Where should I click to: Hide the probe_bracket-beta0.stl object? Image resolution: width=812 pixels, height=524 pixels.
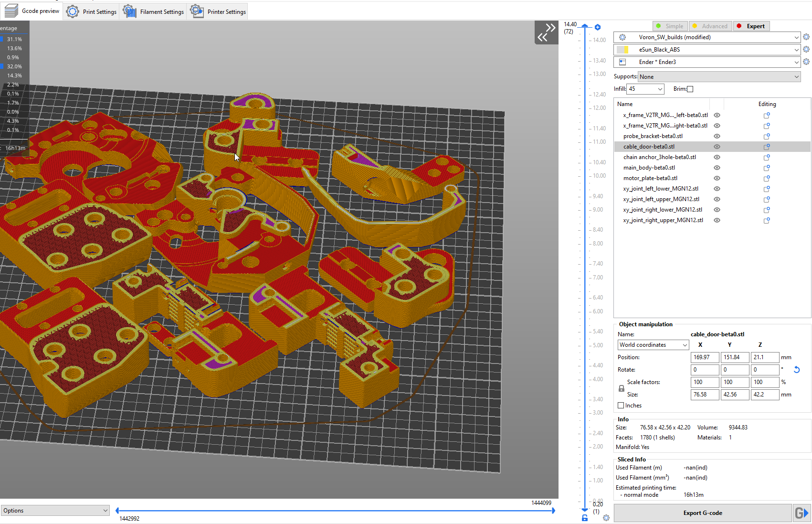717,136
